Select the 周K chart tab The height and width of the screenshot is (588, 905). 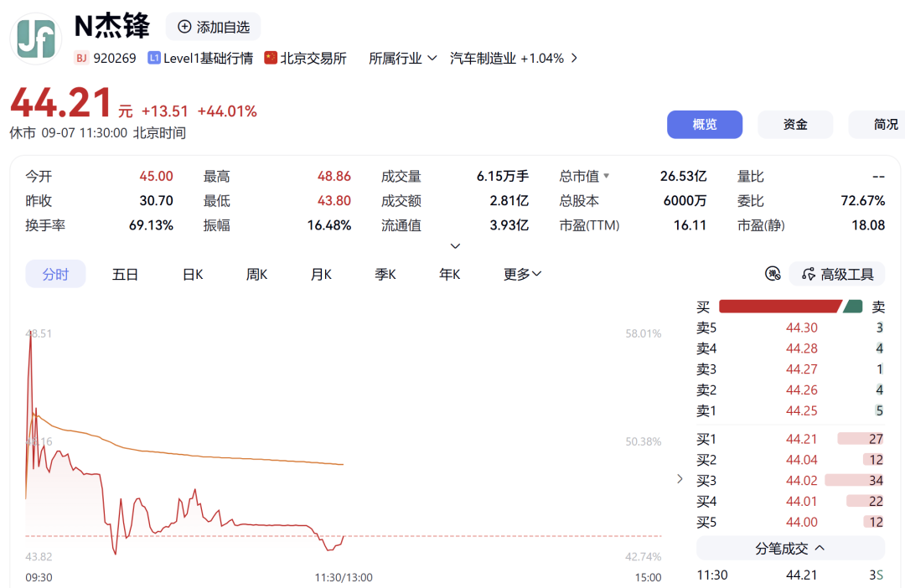(257, 274)
